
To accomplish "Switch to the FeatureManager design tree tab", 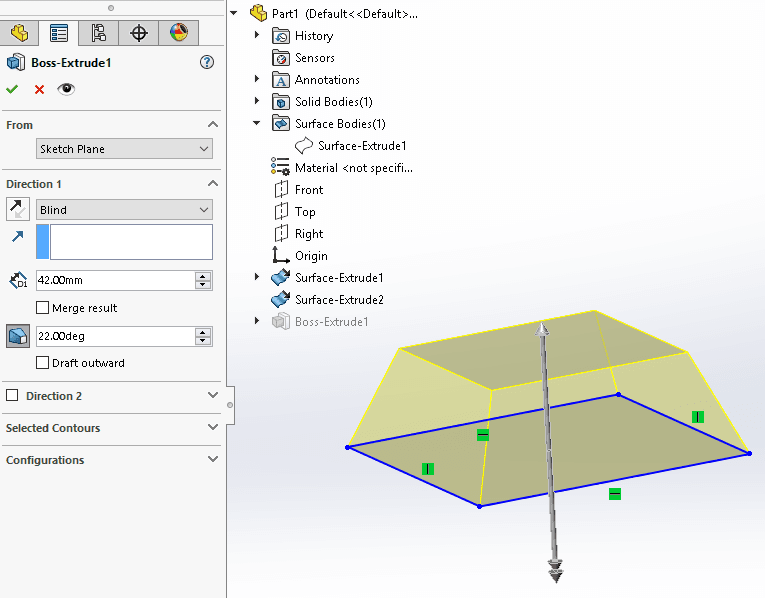I will click(19, 32).
